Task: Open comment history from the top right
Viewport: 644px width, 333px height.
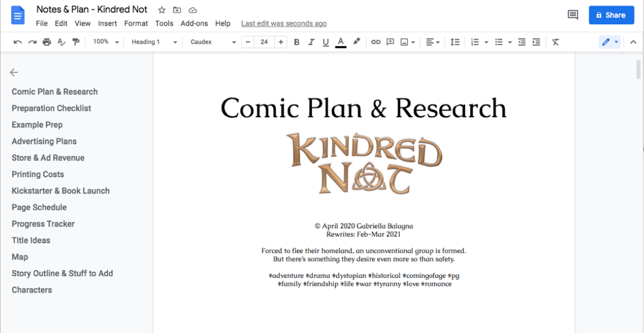Action: click(572, 15)
